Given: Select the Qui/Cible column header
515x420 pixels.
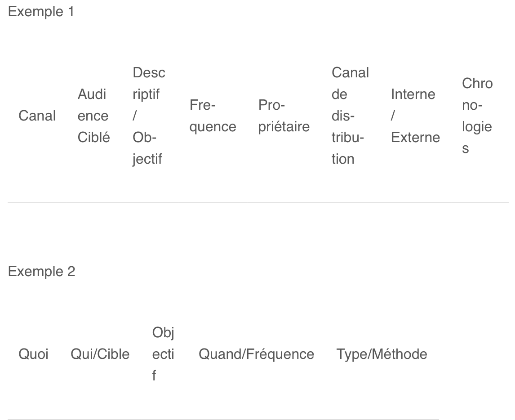Looking at the screenshot, I should coord(100,354).
